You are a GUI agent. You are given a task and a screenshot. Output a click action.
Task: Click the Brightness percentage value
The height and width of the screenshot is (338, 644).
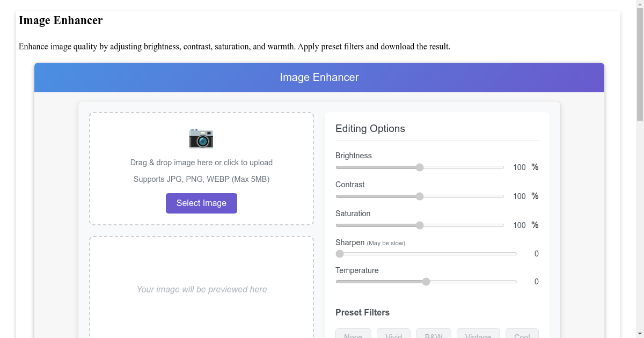[x=519, y=167]
